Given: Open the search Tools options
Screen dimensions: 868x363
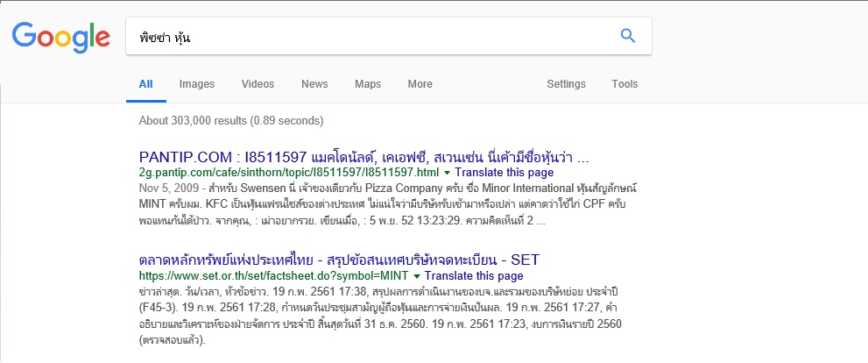Looking at the screenshot, I should 625,84.
